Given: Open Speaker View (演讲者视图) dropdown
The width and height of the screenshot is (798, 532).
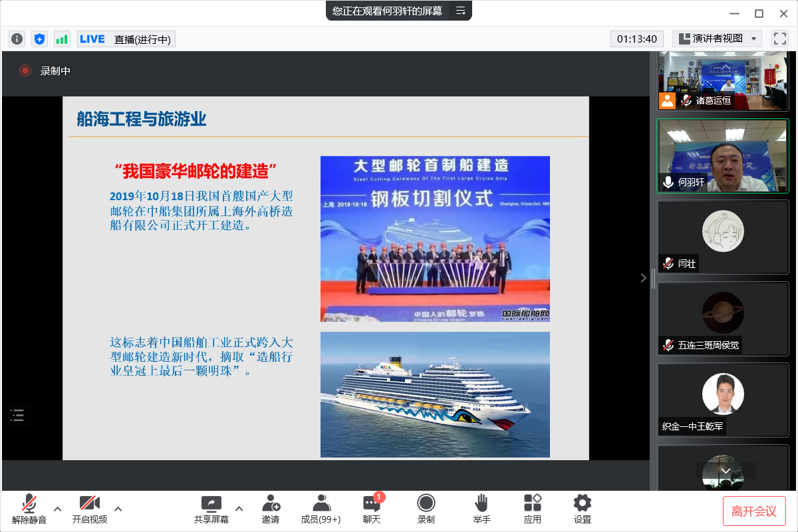Looking at the screenshot, I should [716, 39].
